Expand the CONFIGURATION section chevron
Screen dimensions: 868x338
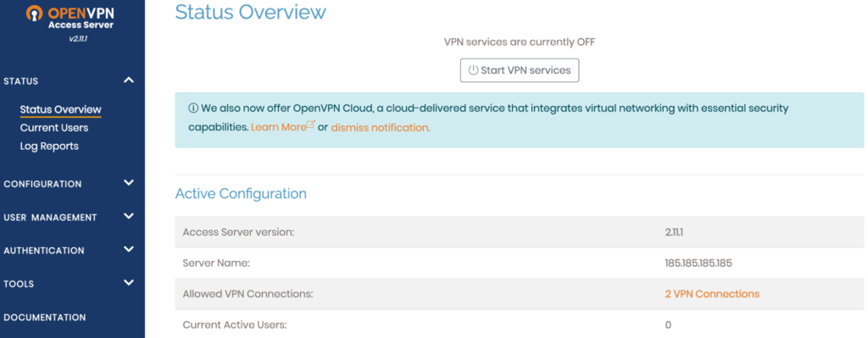pyautogui.click(x=129, y=182)
